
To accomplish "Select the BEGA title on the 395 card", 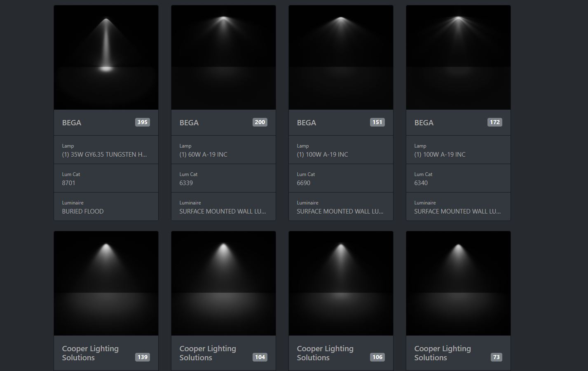I will pos(72,122).
